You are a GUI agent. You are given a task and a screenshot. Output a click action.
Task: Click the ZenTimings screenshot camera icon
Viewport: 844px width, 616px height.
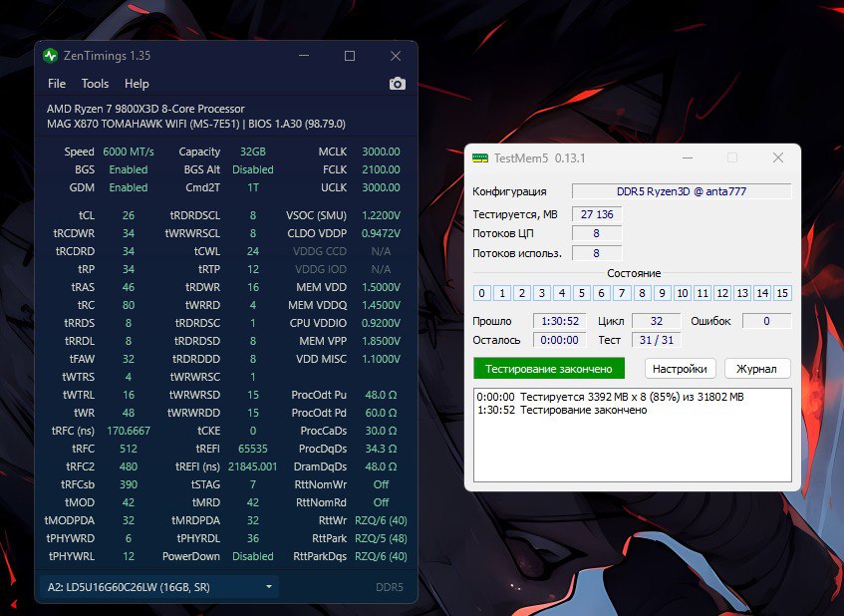[398, 84]
